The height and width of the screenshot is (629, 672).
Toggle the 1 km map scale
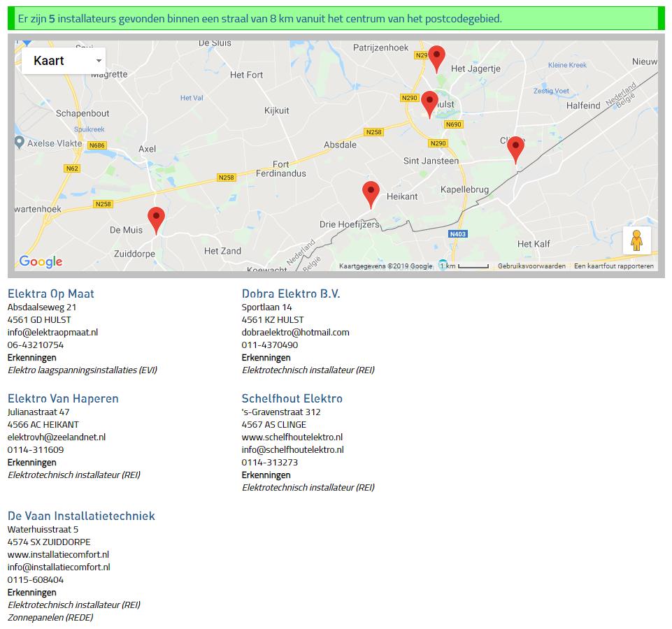click(464, 266)
